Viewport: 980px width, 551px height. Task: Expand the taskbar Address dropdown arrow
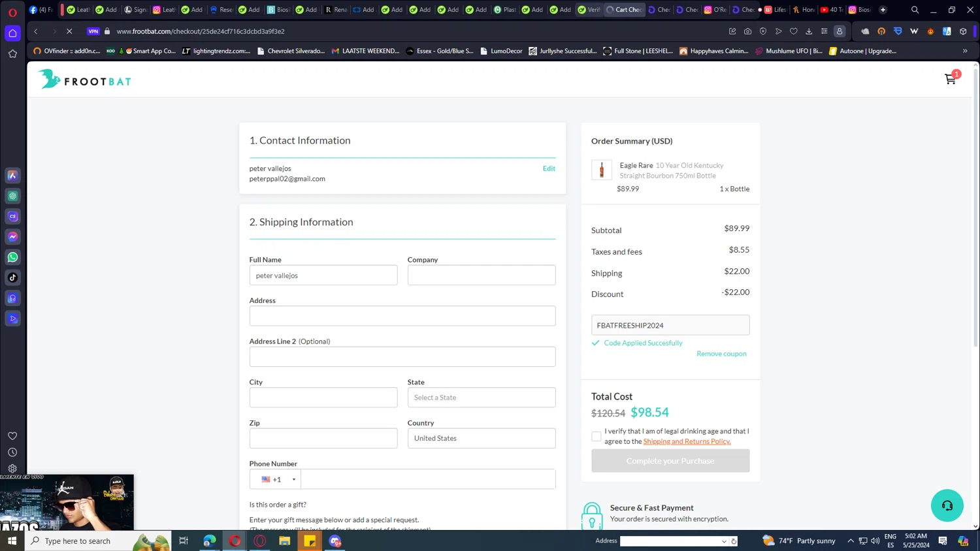pyautogui.click(x=724, y=541)
